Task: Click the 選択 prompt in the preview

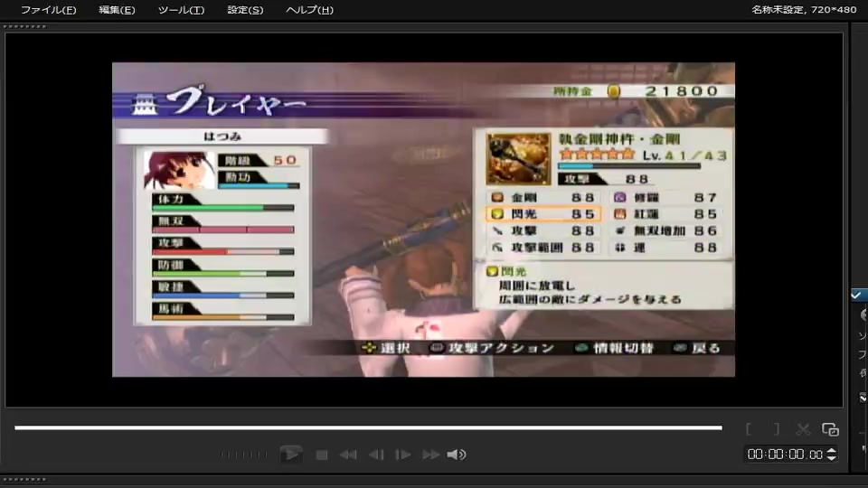Action: pos(386,348)
